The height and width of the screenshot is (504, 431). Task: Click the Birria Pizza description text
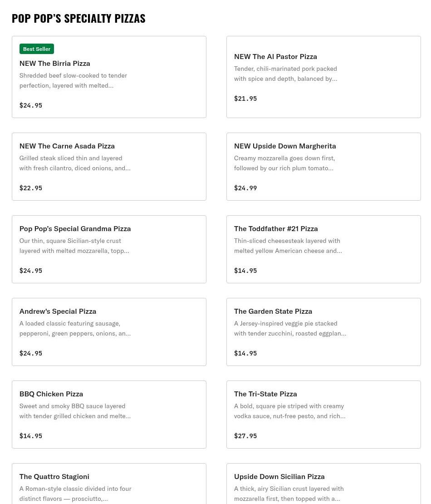point(73,80)
